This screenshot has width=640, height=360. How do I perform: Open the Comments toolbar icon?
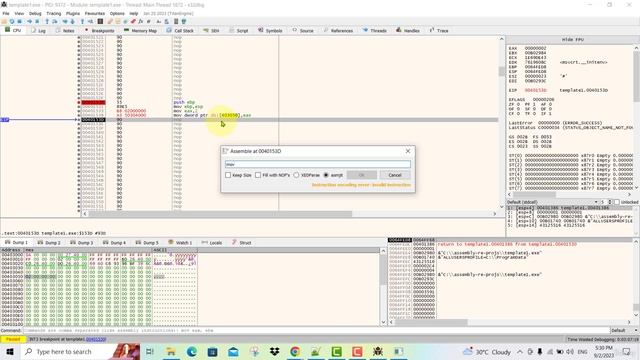(x=118, y=21)
